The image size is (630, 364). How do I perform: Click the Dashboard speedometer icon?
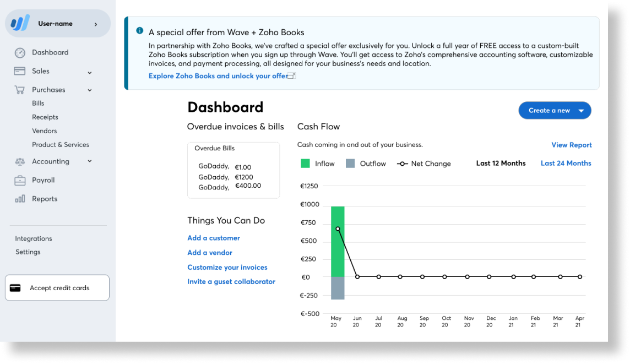[20, 53]
